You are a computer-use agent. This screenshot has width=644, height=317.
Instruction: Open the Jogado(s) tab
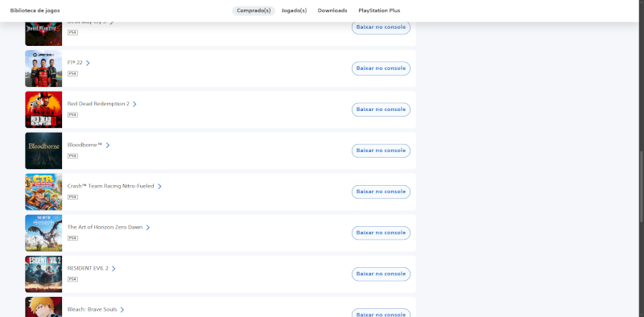294,10
